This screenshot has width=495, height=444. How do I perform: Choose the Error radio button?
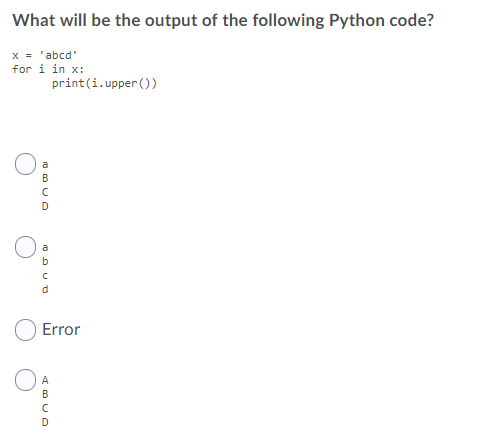click(x=25, y=330)
